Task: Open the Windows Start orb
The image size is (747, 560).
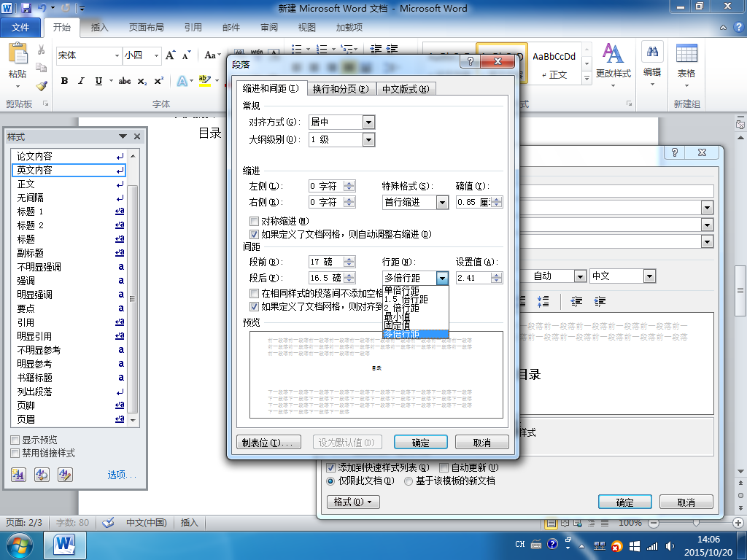Action: click(x=20, y=545)
